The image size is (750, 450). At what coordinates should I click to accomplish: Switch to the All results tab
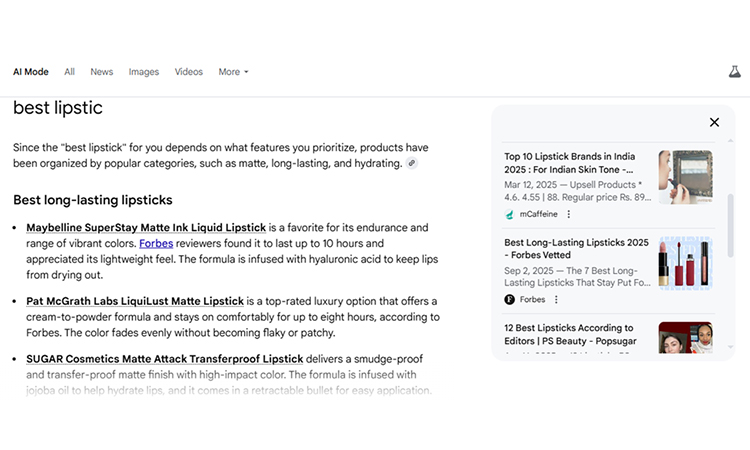(x=70, y=72)
